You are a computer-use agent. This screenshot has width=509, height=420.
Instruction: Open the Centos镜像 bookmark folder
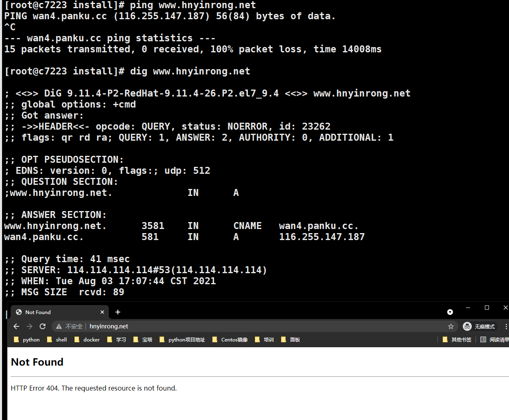tap(230, 339)
